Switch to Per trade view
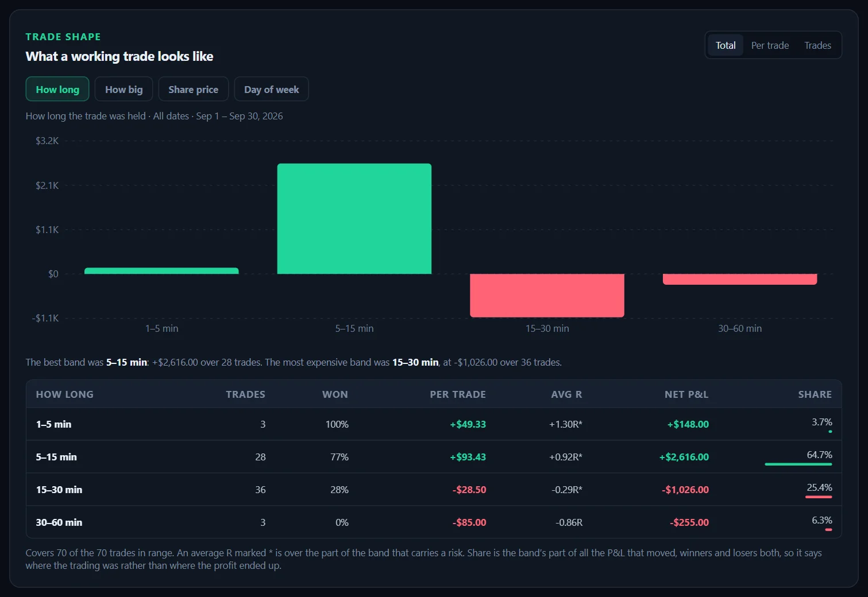 click(770, 45)
